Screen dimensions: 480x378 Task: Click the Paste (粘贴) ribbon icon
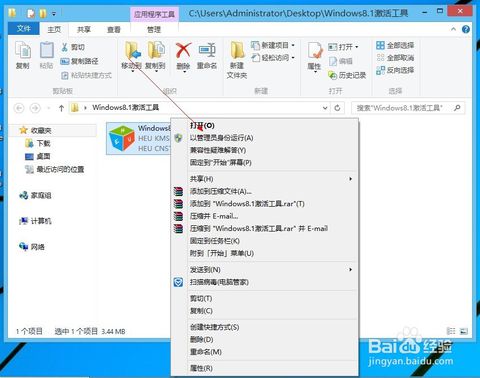pos(46,55)
